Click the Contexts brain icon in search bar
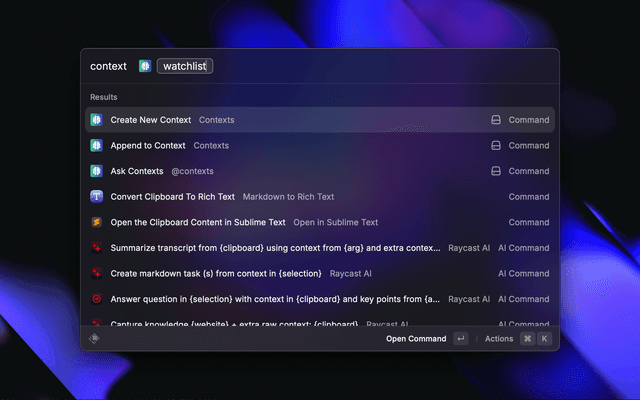This screenshot has height=400, width=640. (x=145, y=66)
